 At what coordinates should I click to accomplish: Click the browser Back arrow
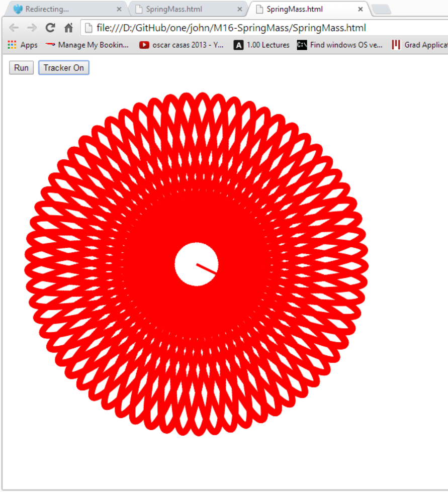[x=14, y=28]
